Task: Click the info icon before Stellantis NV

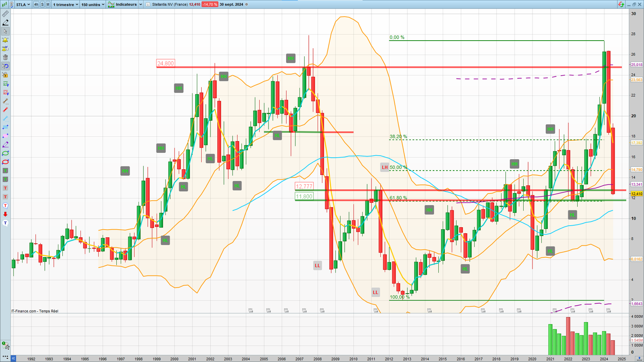Action: pos(148,4)
